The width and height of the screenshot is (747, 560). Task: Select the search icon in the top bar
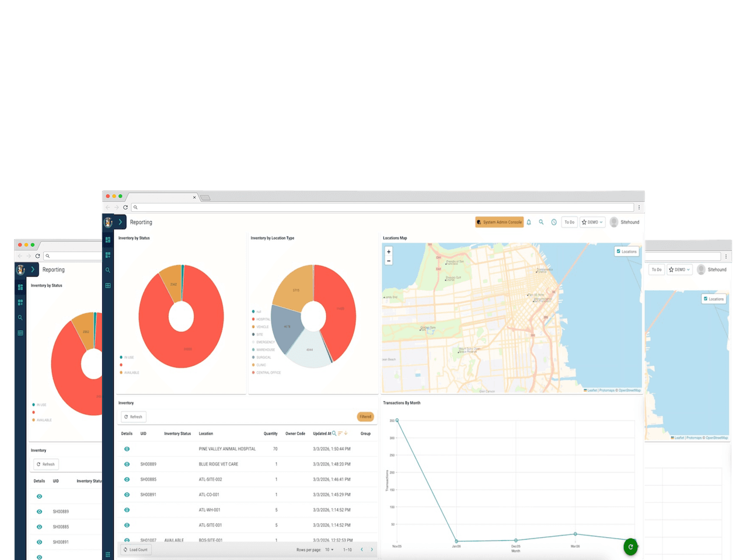point(541,222)
